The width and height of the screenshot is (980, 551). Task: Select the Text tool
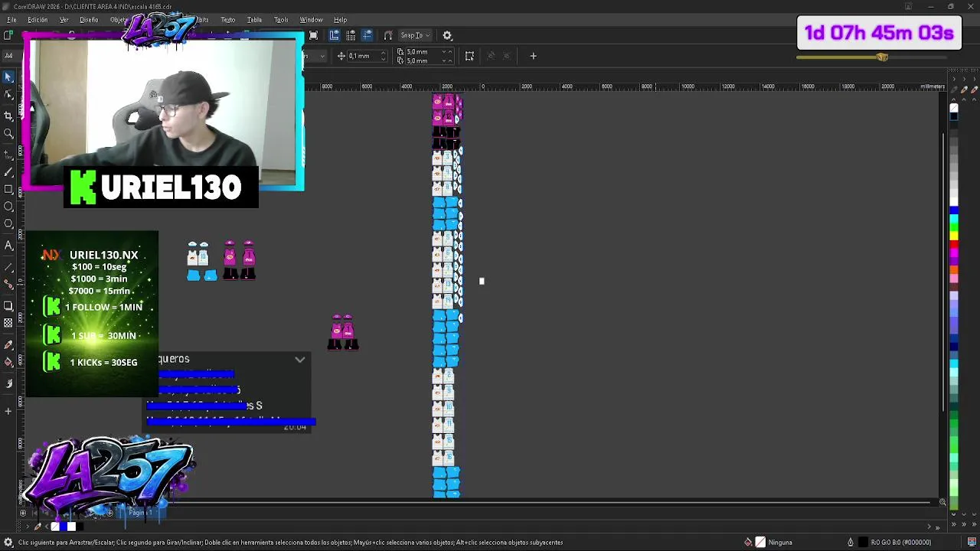pyautogui.click(x=8, y=246)
